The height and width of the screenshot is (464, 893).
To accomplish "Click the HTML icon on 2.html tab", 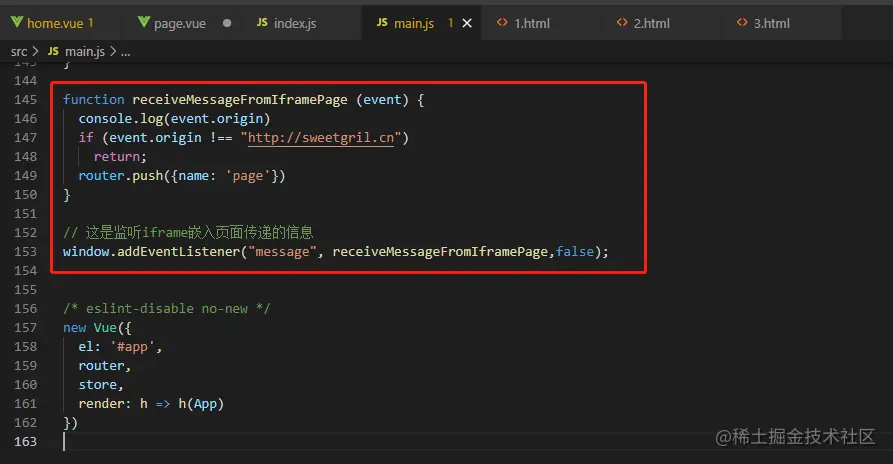I will tap(622, 22).
